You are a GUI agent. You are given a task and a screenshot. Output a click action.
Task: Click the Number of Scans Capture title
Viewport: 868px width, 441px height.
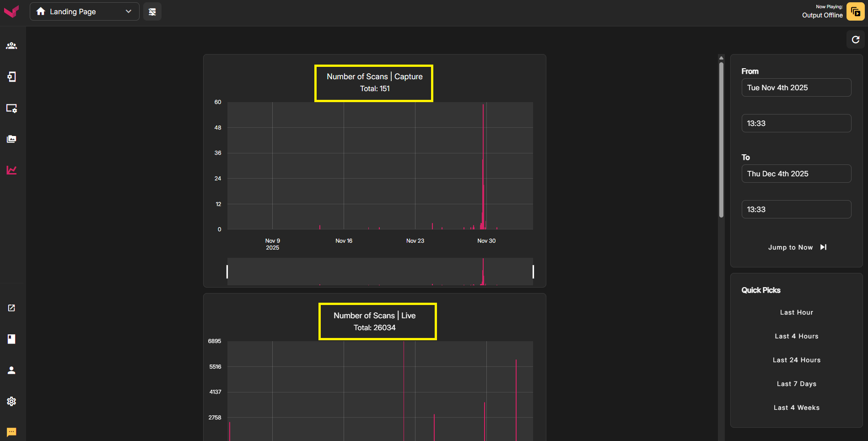tap(375, 76)
